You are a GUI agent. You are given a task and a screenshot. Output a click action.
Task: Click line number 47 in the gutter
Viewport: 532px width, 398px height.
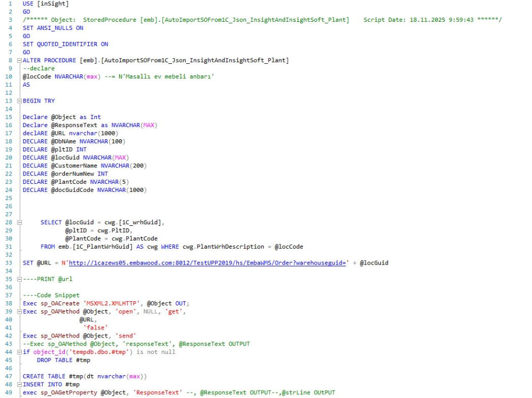point(9,377)
